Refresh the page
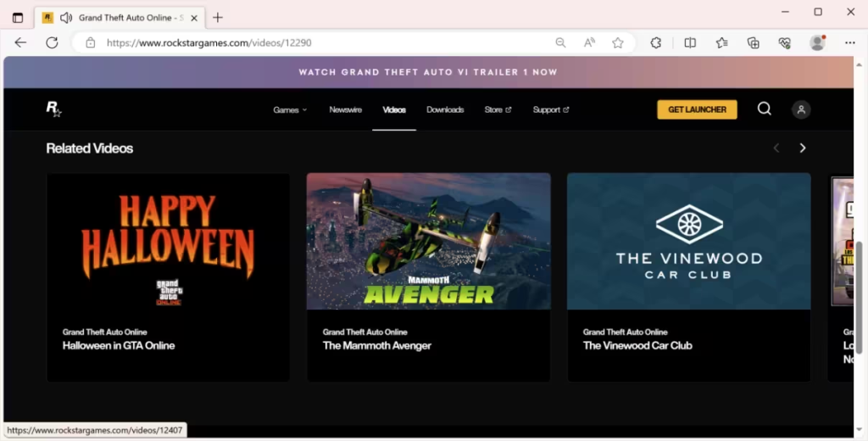Screen dimensions: 868x441 pos(52,42)
